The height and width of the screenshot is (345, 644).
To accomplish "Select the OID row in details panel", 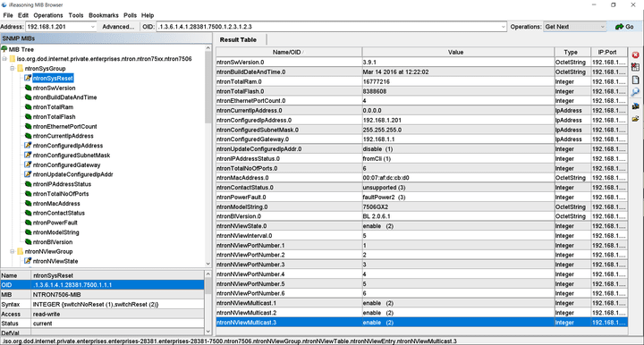I will pos(102,285).
